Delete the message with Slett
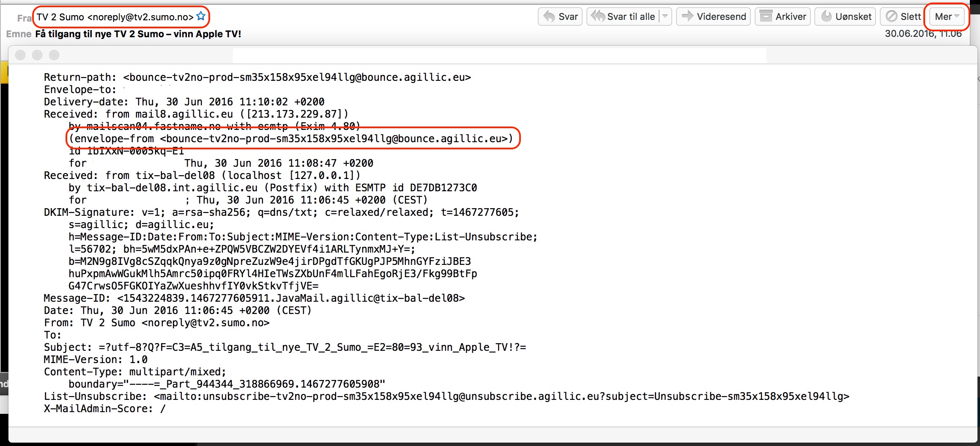The image size is (980, 446). [x=903, y=17]
